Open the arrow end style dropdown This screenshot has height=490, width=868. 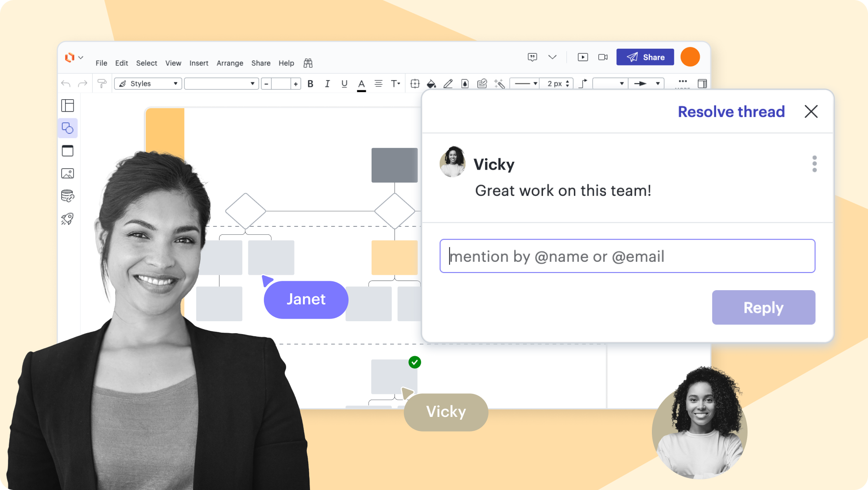[647, 84]
